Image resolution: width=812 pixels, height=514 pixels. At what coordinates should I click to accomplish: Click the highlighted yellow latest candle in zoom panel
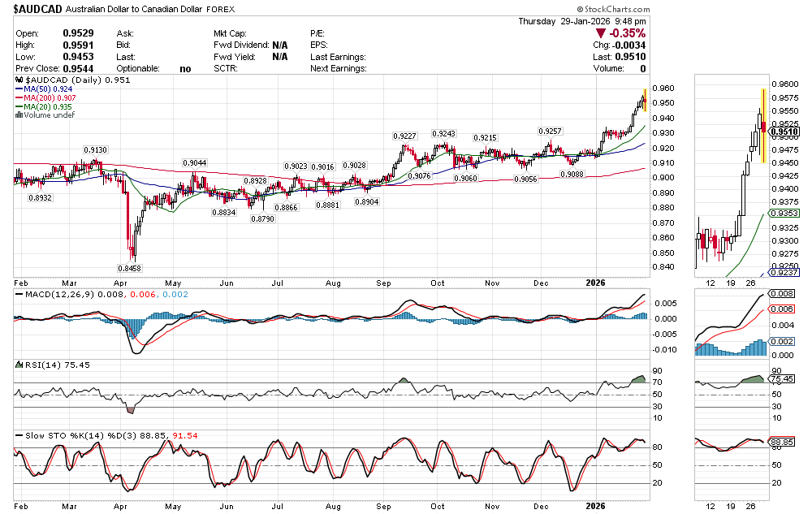pos(763,126)
